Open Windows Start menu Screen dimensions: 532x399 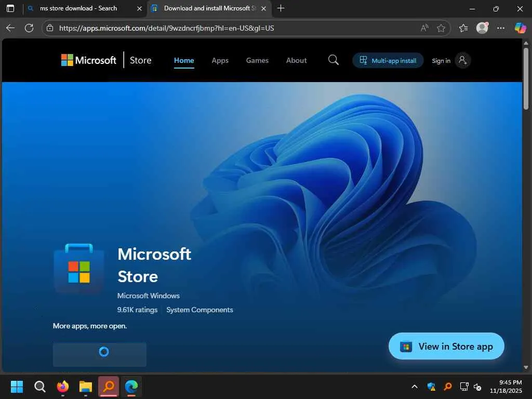[17, 387]
